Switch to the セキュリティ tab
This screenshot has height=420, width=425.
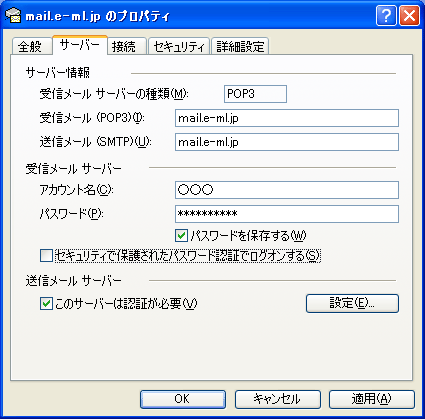coord(179,46)
